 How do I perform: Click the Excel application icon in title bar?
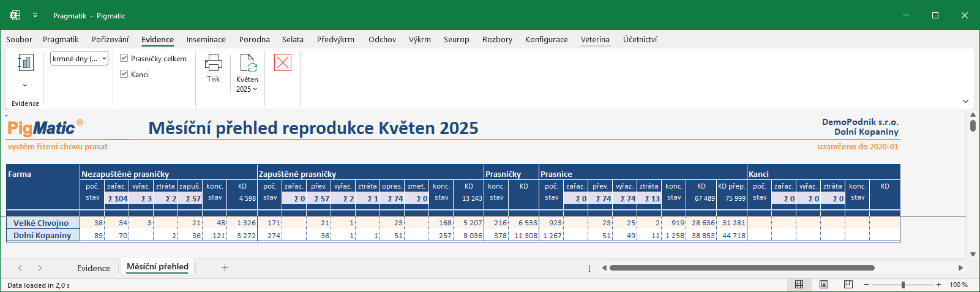pyautogui.click(x=15, y=15)
